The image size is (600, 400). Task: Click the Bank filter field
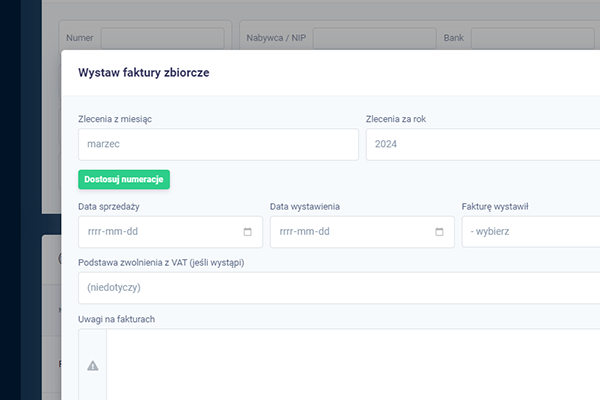(x=533, y=38)
